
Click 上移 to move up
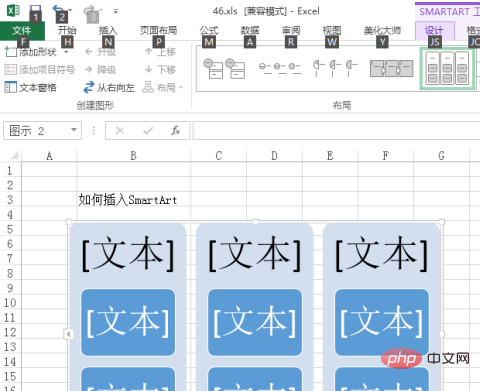tap(160, 52)
